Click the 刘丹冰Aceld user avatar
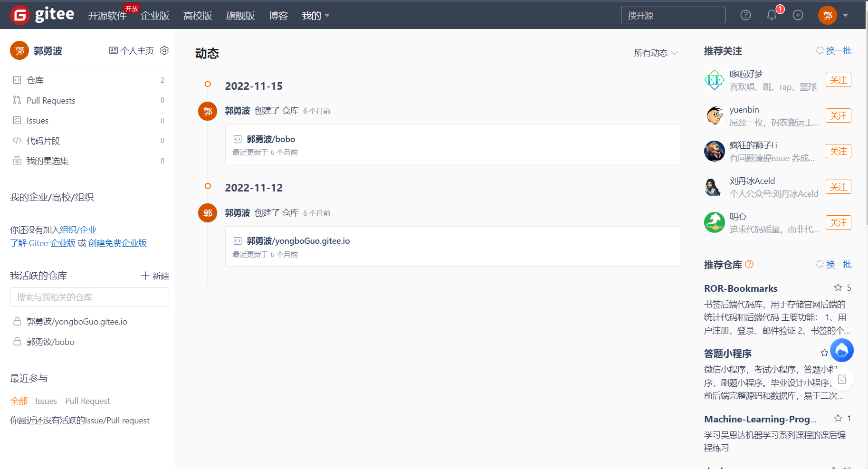Viewport: 868px width, 469px height. (x=714, y=187)
